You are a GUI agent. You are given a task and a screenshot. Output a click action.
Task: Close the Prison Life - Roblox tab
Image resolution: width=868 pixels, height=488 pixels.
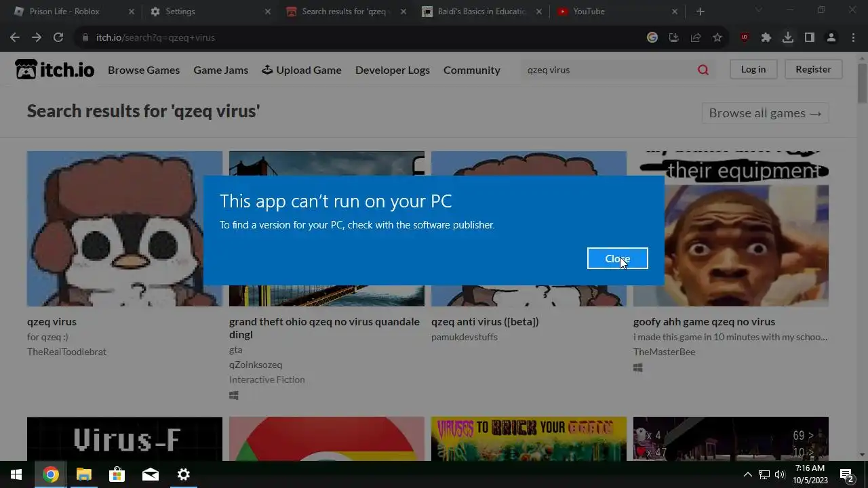point(132,12)
